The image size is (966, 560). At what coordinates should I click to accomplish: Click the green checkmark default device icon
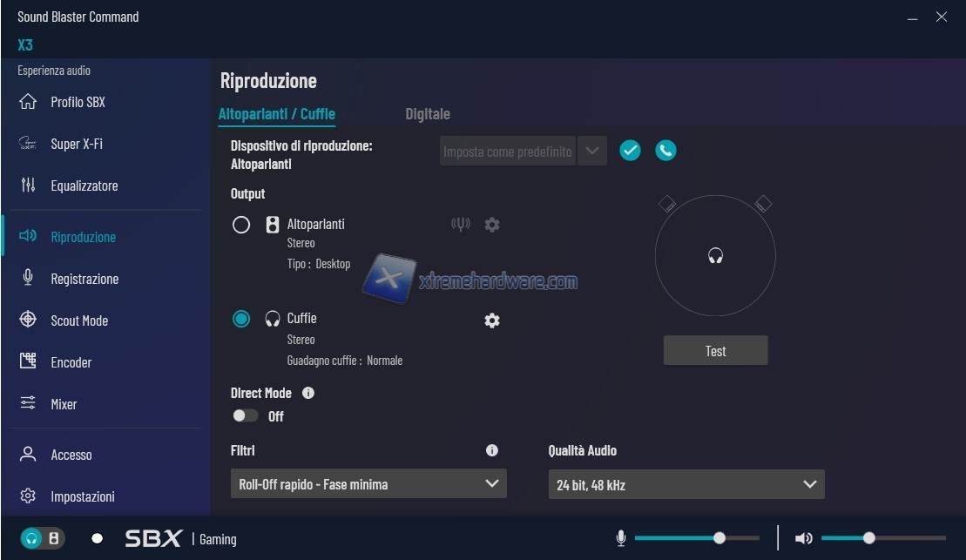click(x=630, y=151)
